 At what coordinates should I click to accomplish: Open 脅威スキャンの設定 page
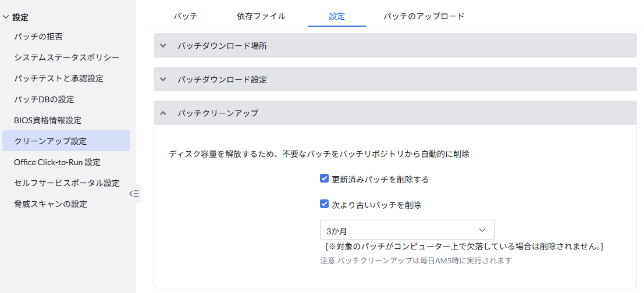point(51,204)
